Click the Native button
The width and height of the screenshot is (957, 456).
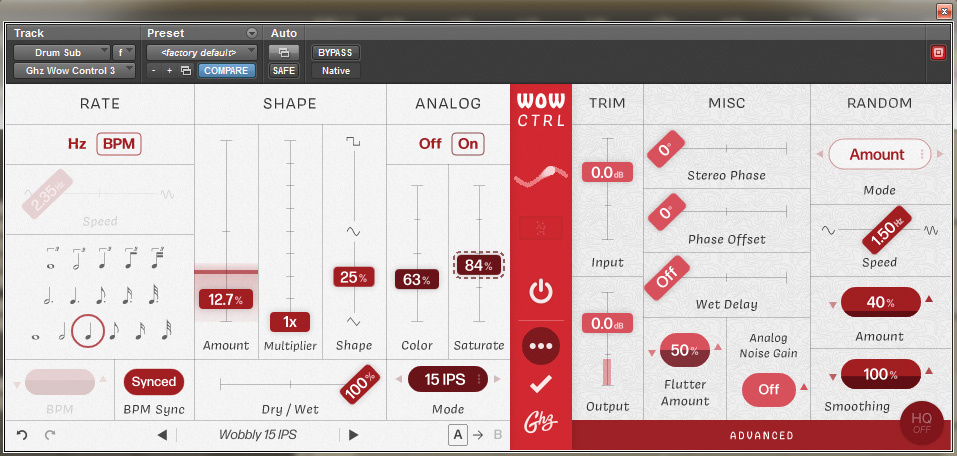pyautogui.click(x=336, y=71)
